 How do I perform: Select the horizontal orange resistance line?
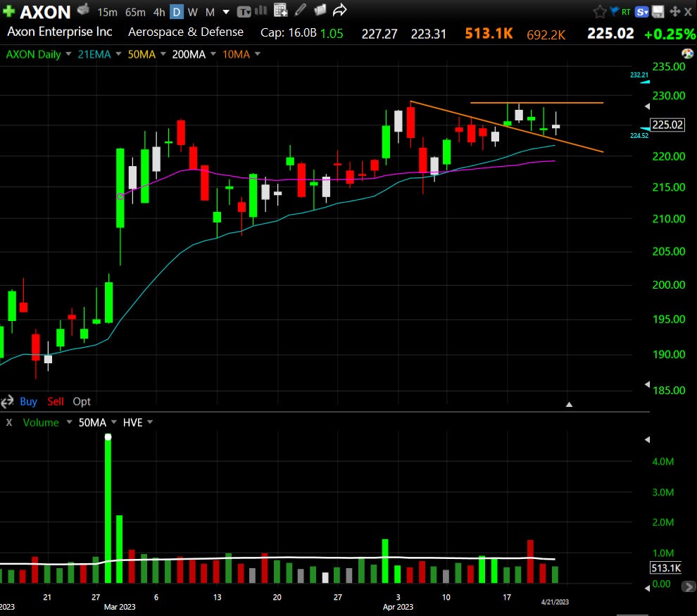click(536, 103)
